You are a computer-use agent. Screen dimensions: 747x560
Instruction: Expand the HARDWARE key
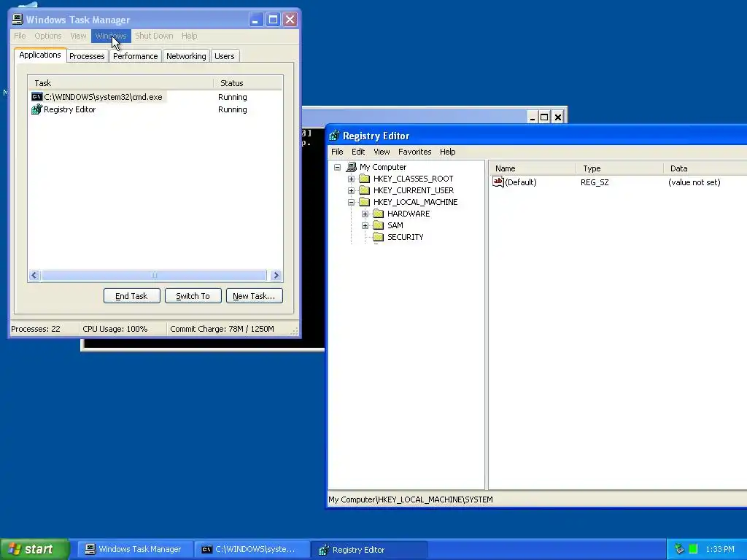click(365, 214)
